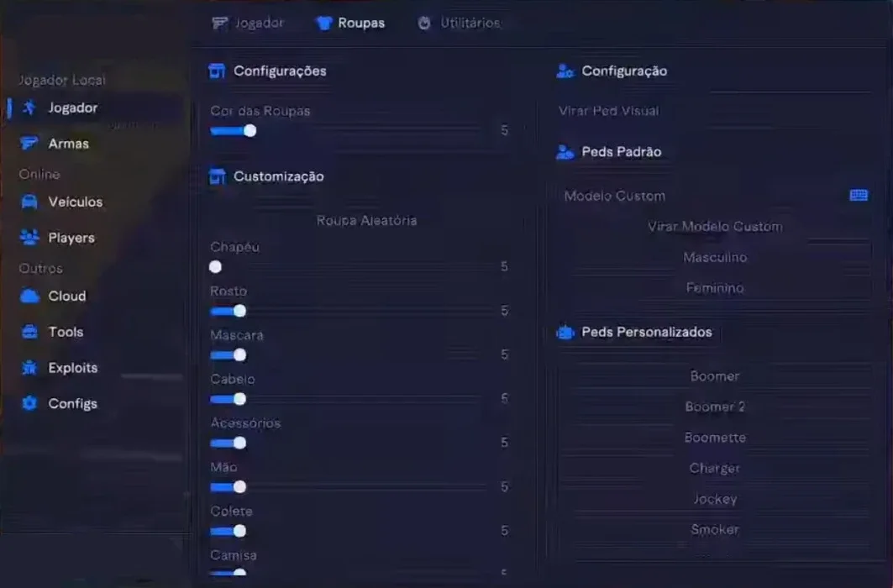Viewport: 893px width, 588px height.
Task: Click the user-gear icon beside Configuração
Action: [x=565, y=71]
